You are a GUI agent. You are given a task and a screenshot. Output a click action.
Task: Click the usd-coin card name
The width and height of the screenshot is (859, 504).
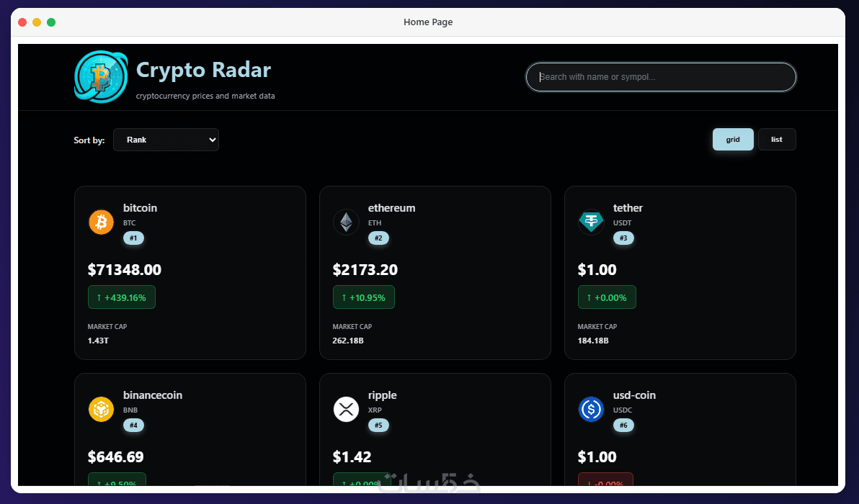[x=634, y=395]
